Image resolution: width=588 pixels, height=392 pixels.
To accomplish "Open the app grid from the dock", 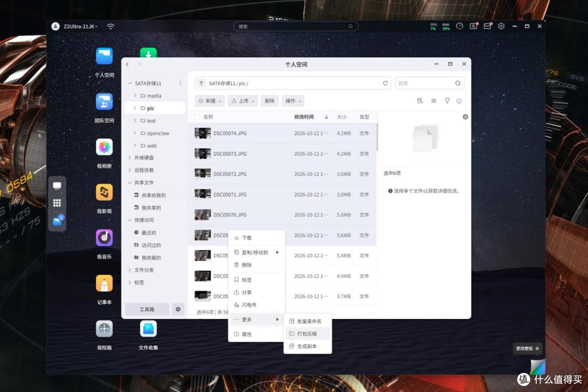I will click(57, 203).
